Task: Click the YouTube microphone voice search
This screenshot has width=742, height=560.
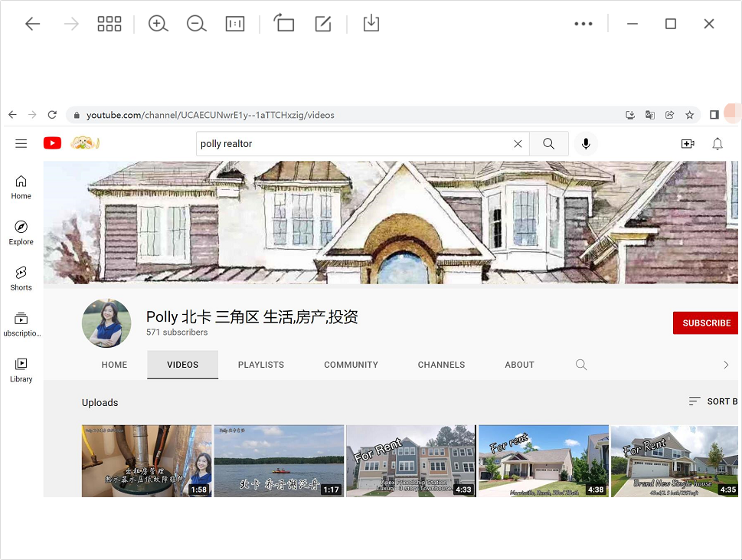Action: 586,143
